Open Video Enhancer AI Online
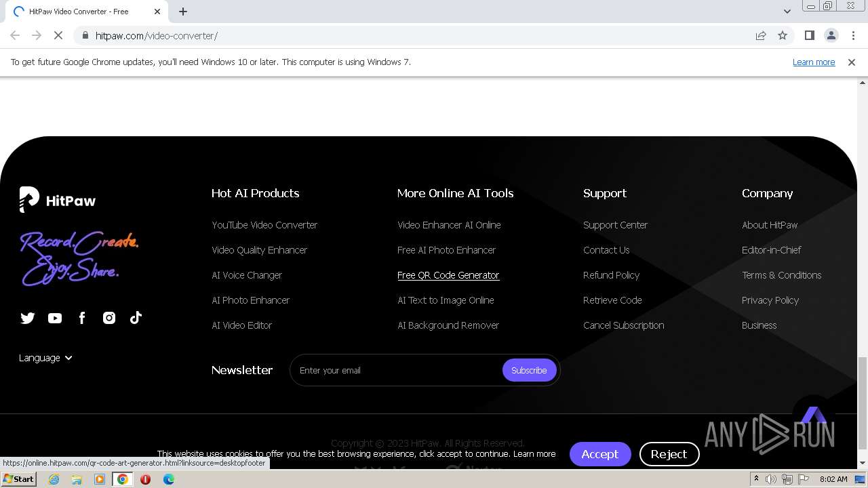 tap(449, 225)
